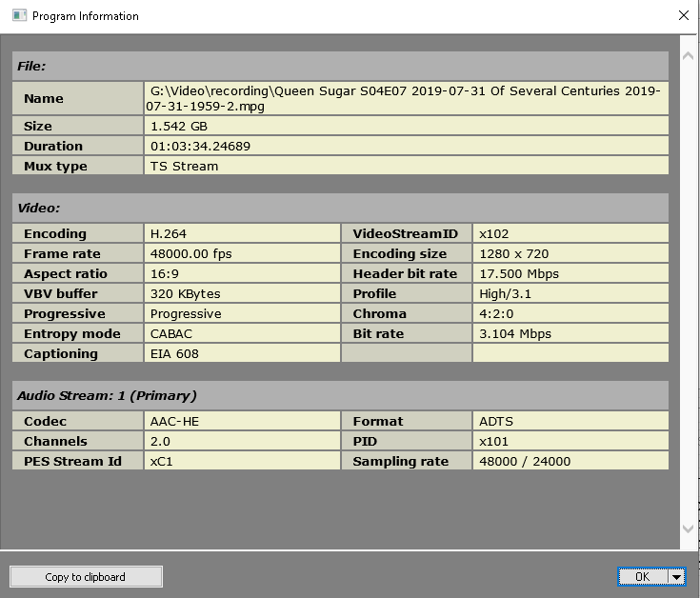700x598 pixels.
Task: Click the 3.104 Mbps bit rate value
Action: 514,333
